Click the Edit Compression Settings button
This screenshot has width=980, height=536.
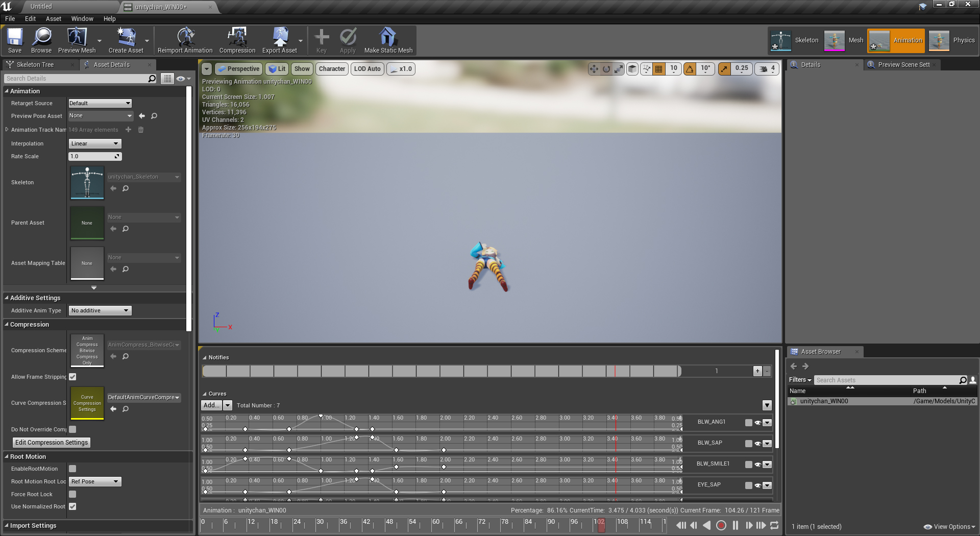51,443
